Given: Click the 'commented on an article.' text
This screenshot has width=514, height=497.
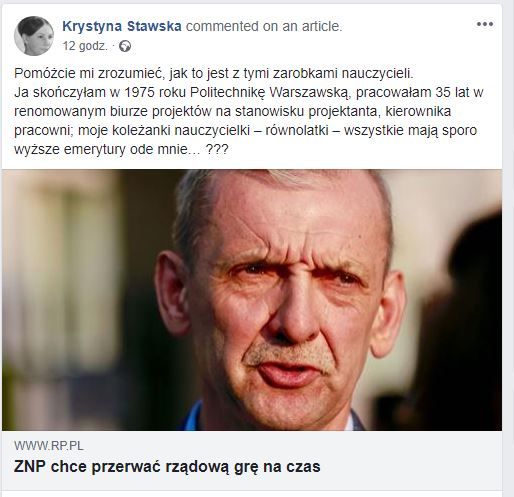Looking at the screenshot, I should (x=264, y=26).
